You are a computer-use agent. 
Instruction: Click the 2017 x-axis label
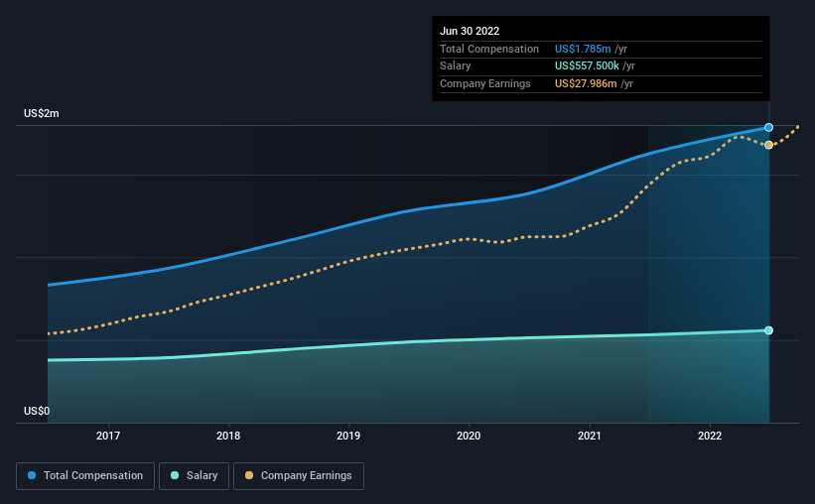pos(108,436)
